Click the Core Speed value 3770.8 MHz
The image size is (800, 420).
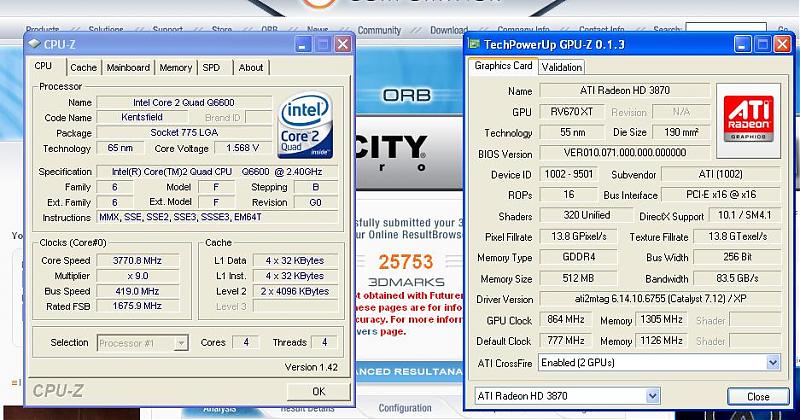tap(137, 261)
